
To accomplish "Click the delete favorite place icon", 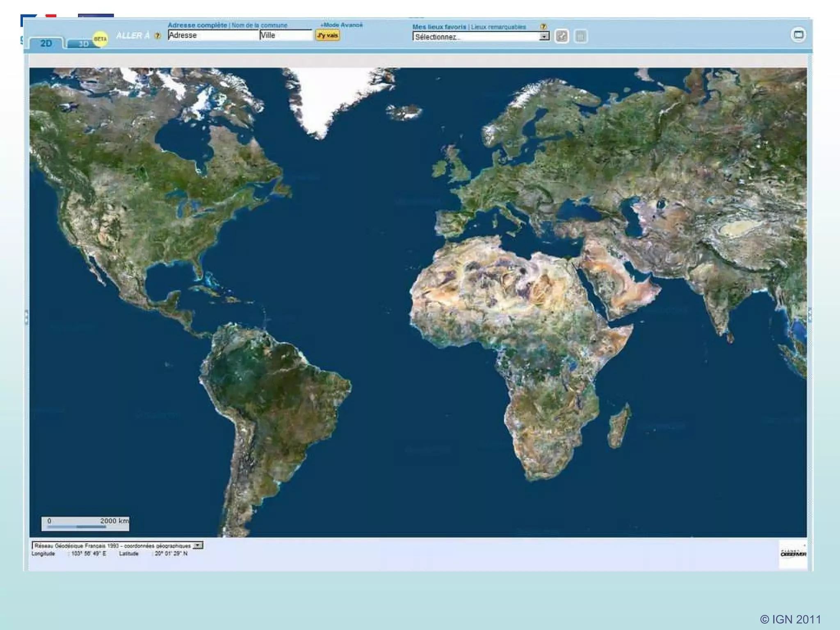I will point(580,37).
